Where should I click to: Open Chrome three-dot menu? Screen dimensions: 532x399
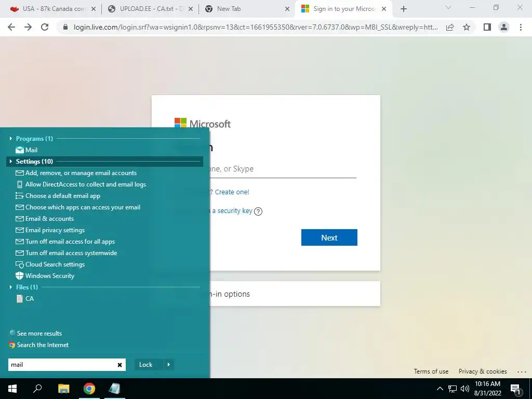pos(521,27)
